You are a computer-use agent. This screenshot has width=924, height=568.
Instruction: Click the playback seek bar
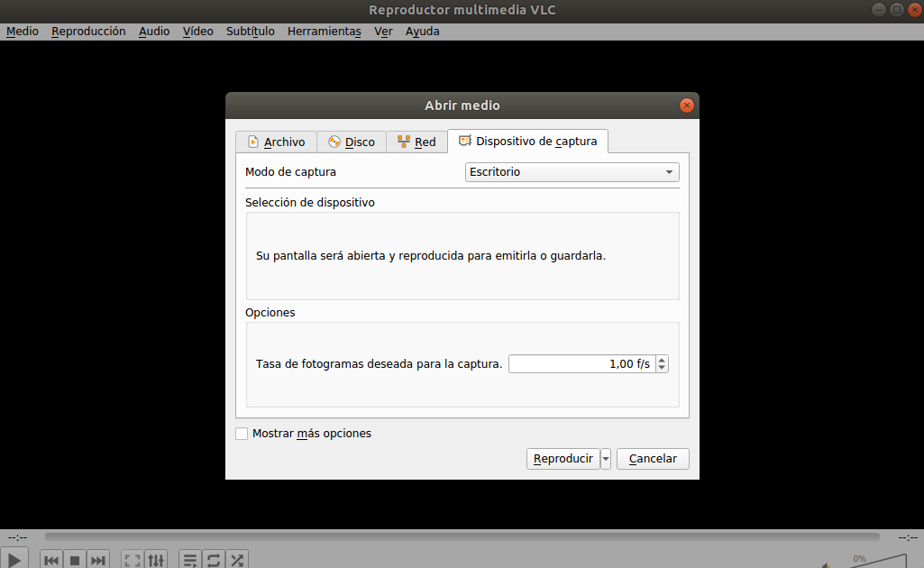462,536
